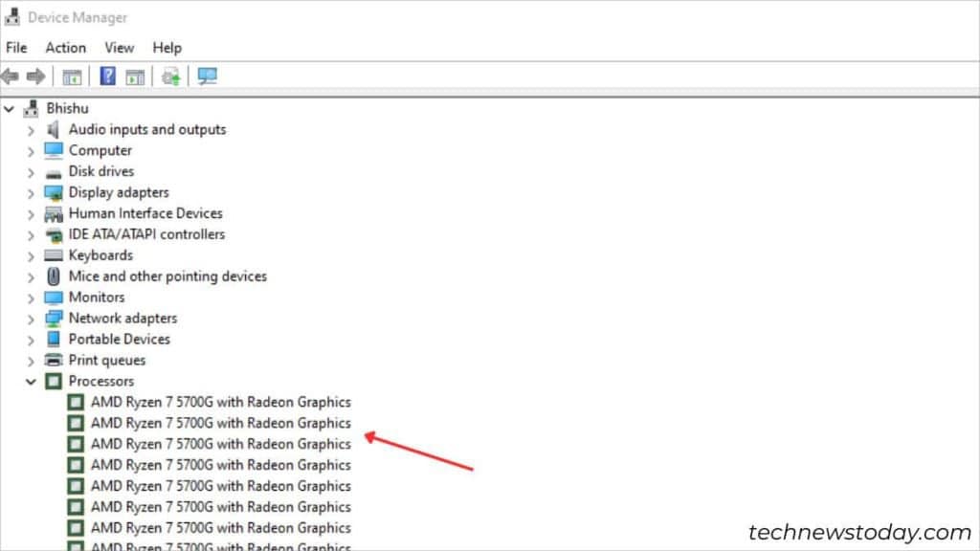Click the Display adapters category icon
The height and width of the screenshot is (551, 980).
(x=54, y=192)
